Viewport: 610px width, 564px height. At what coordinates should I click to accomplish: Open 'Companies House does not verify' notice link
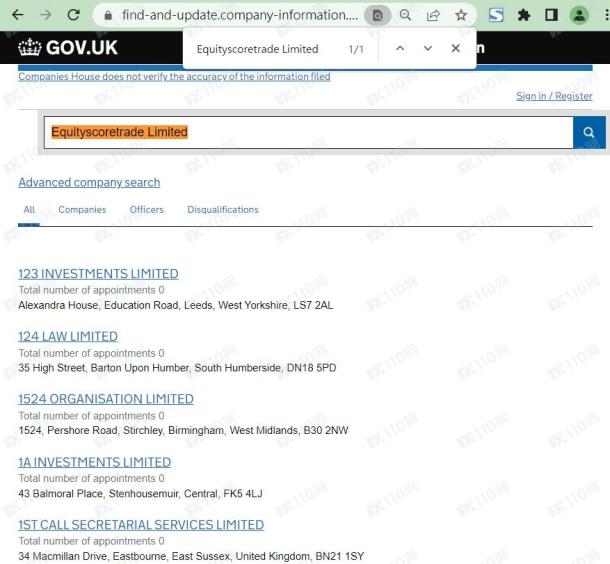(x=174, y=77)
